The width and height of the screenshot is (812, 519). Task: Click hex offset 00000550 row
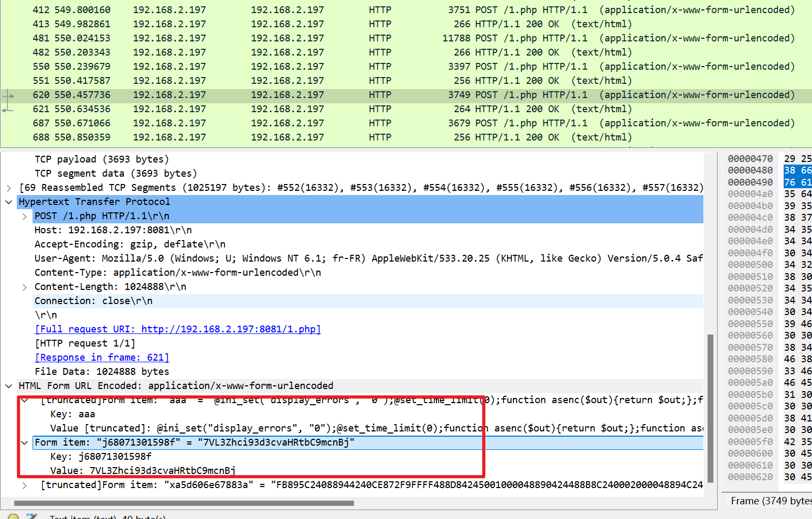click(x=750, y=324)
